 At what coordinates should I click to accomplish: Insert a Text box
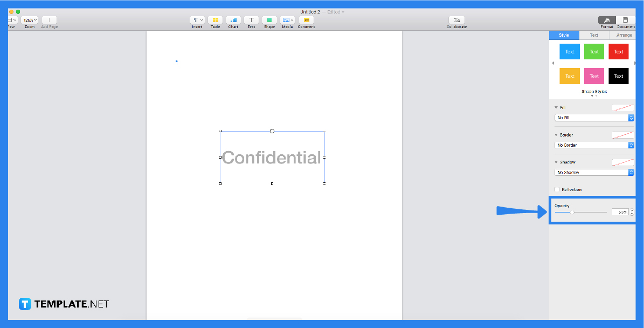[251, 19]
